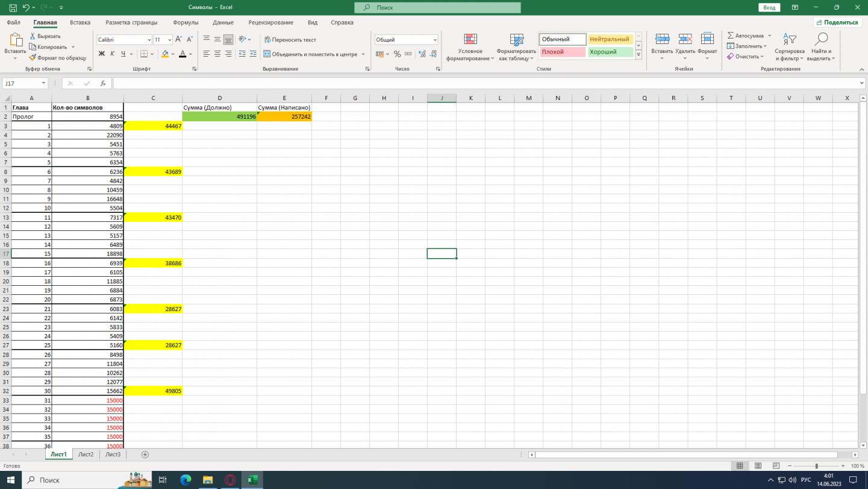Click the AutoSum sigma icon
The width and height of the screenshot is (868, 489).
tap(731, 36)
